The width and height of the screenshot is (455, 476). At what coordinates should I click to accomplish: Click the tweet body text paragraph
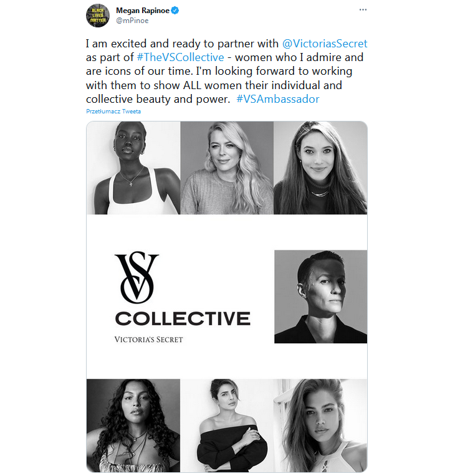click(227, 72)
